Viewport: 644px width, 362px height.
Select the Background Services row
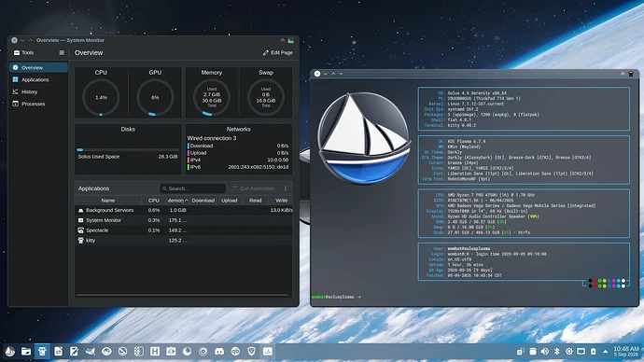184,210
